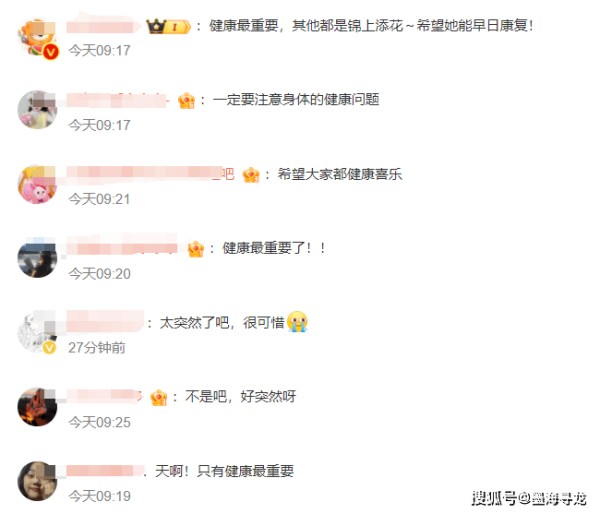Click the 27分钟前 timestamp
The image size is (600, 514).
pyautogui.click(x=97, y=348)
